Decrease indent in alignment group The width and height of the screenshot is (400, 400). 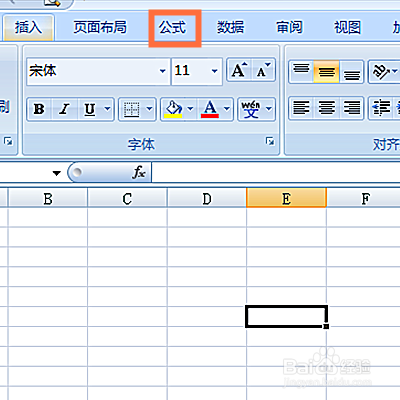[x=381, y=108]
